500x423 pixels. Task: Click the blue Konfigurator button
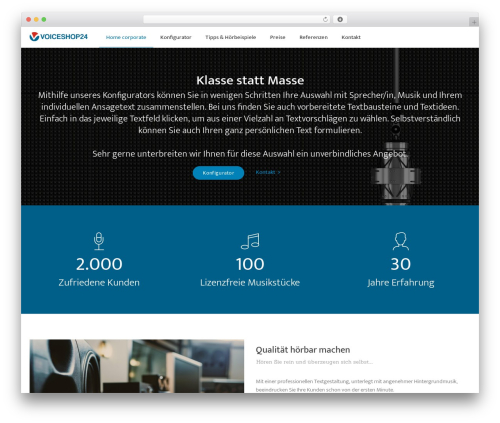point(218,173)
